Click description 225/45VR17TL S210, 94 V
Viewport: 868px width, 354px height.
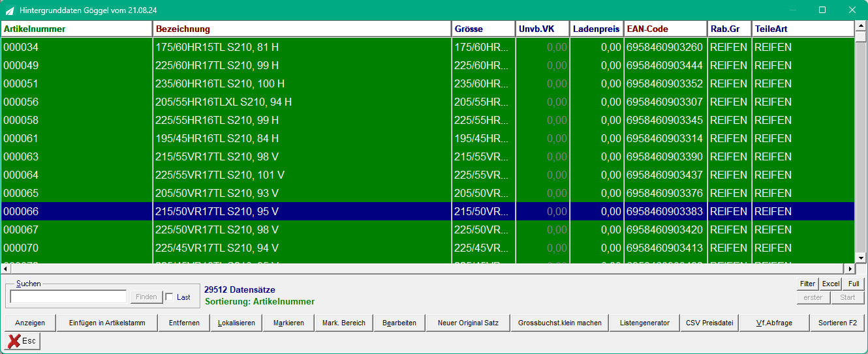pyautogui.click(x=217, y=248)
